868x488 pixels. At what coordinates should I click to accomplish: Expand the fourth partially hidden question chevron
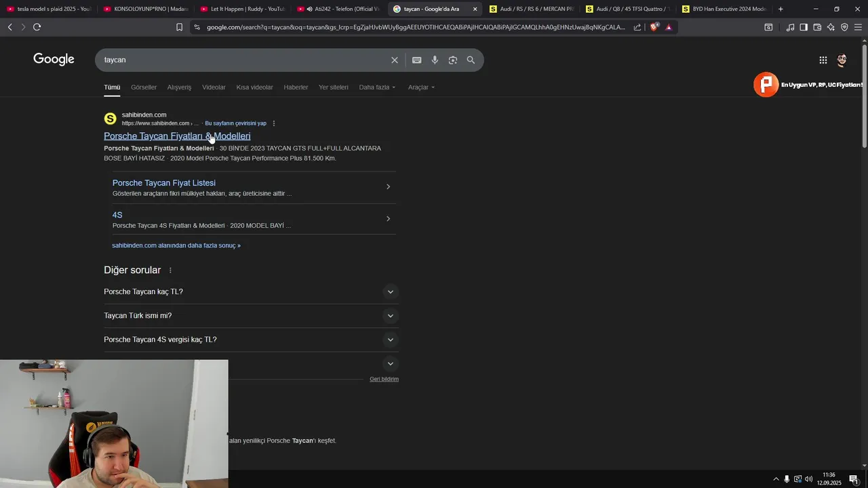(390, 364)
